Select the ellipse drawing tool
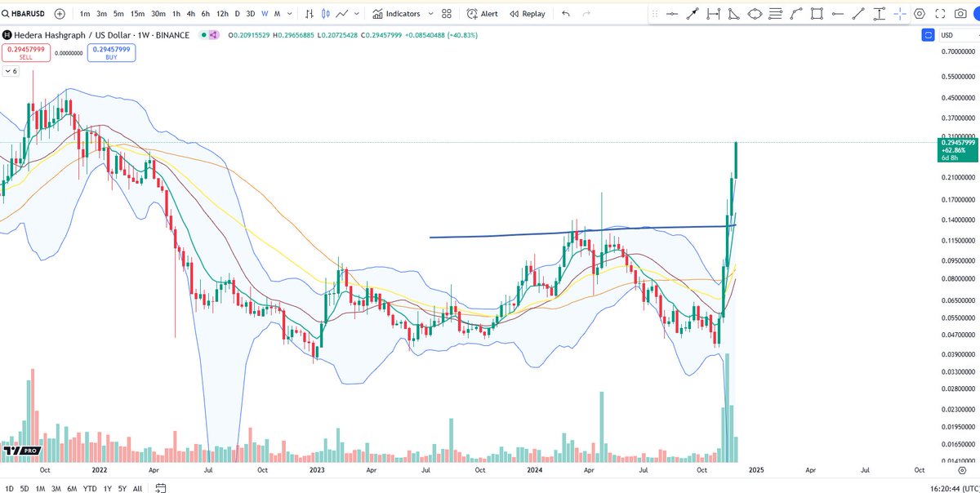This screenshot has height=493, width=980. [755, 14]
